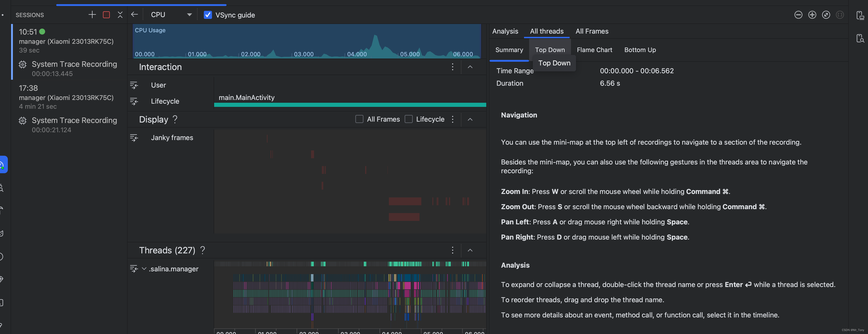Viewport: 868px width, 334px height.
Task: Start a new profiling session with plus icon
Action: pyautogui.click(x=92, y=15)
